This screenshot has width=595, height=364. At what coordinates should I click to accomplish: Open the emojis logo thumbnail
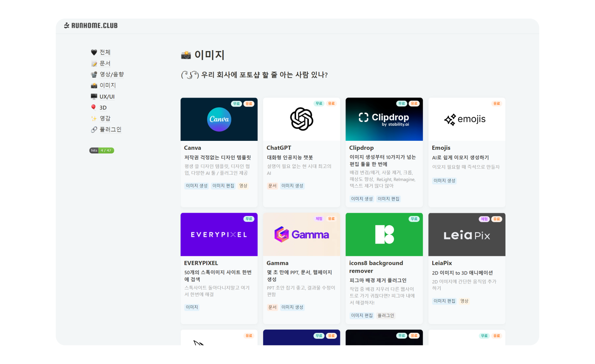point(467,119)
